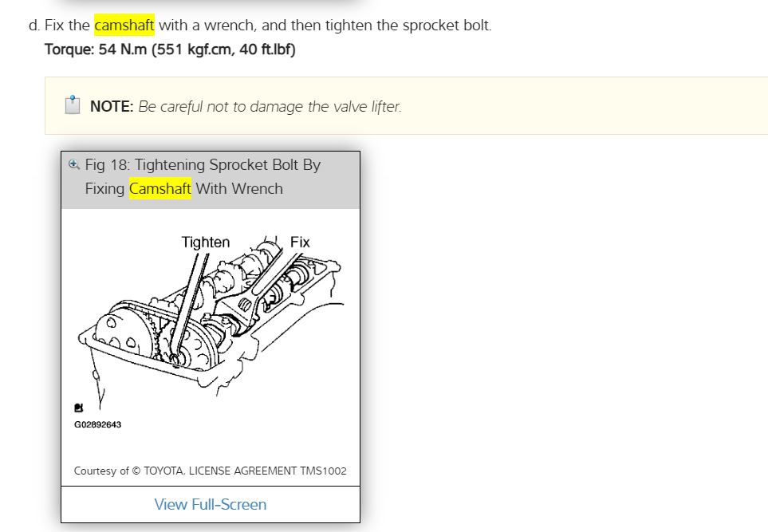Click 'With Wrench' in the figure header
Viewport: 768px width, 532px height.
click(239, 189)
